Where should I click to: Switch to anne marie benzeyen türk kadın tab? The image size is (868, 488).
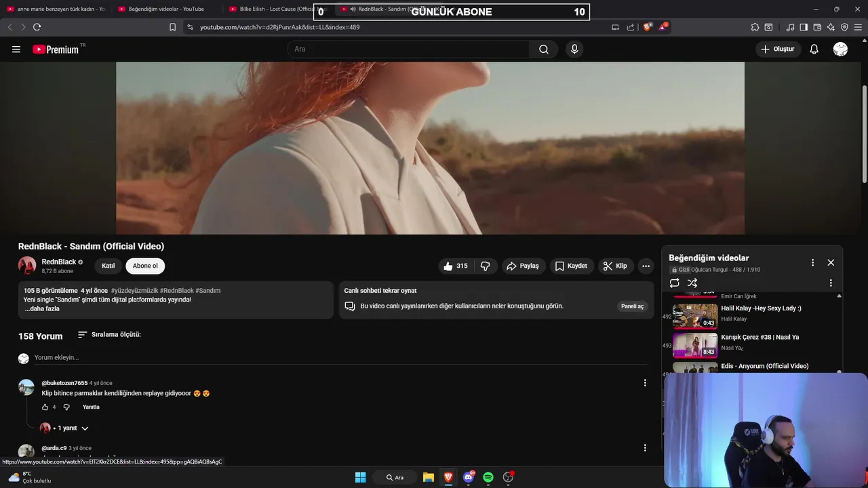pyautogui.click(x=56, y=9)
